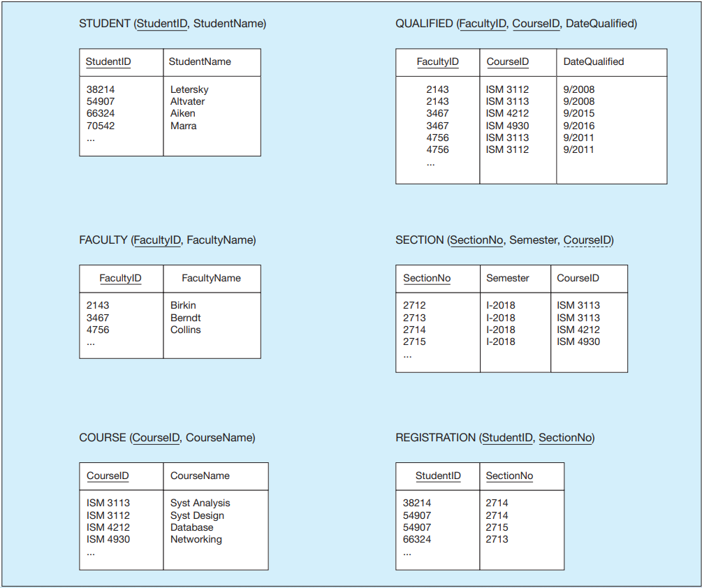Click course name Networking
The width and height of the screenshot is (702, 588).
coord(196,540)
